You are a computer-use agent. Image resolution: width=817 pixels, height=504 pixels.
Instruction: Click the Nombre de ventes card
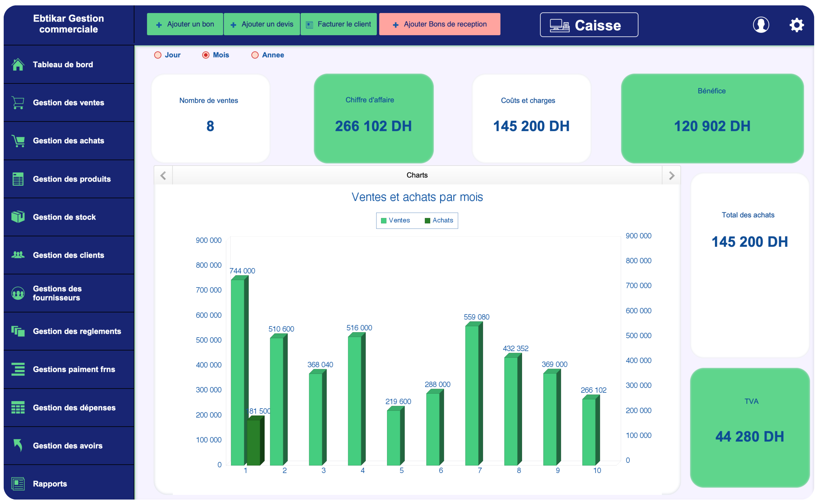click(211, 118)
